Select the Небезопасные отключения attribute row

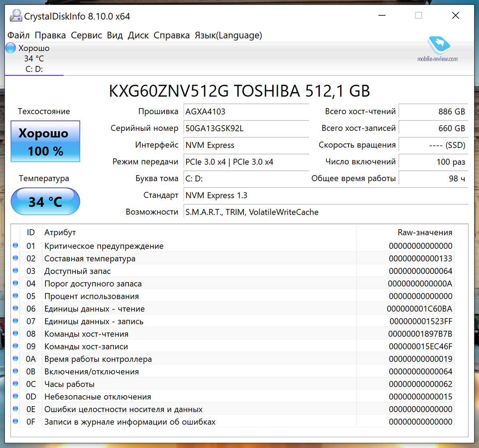pos(233,397)
